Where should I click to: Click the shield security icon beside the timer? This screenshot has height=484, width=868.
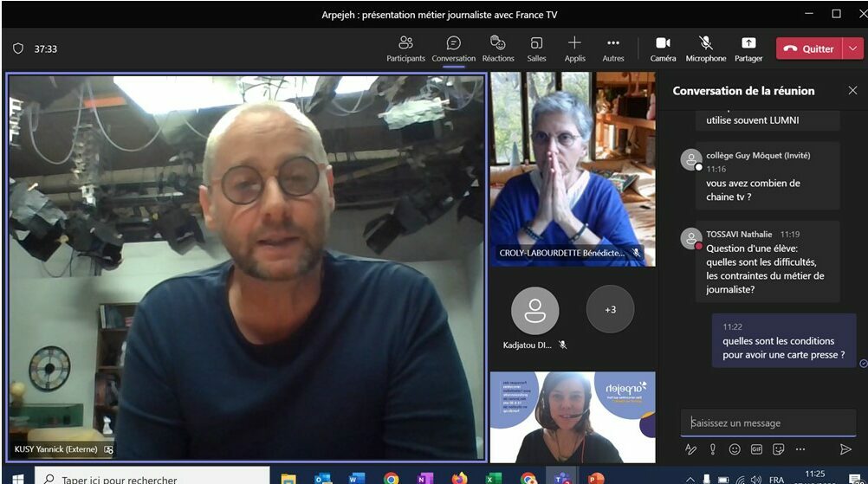coord(18,49)
